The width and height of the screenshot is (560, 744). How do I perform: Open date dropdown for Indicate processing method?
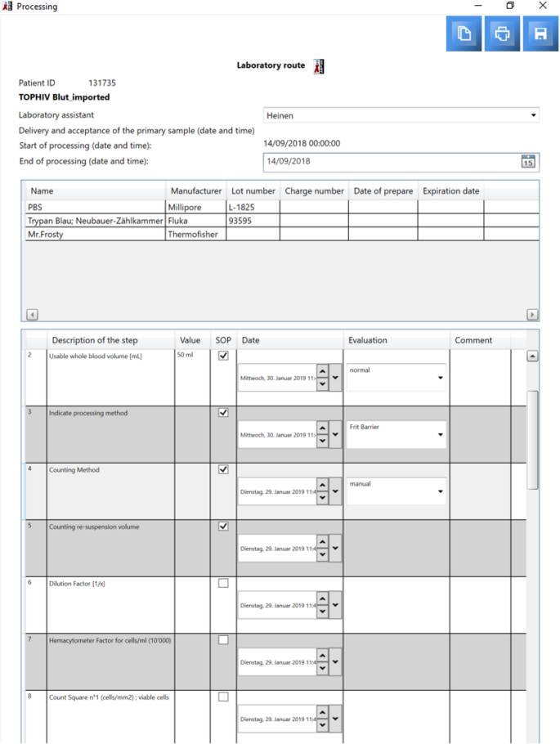335,435
